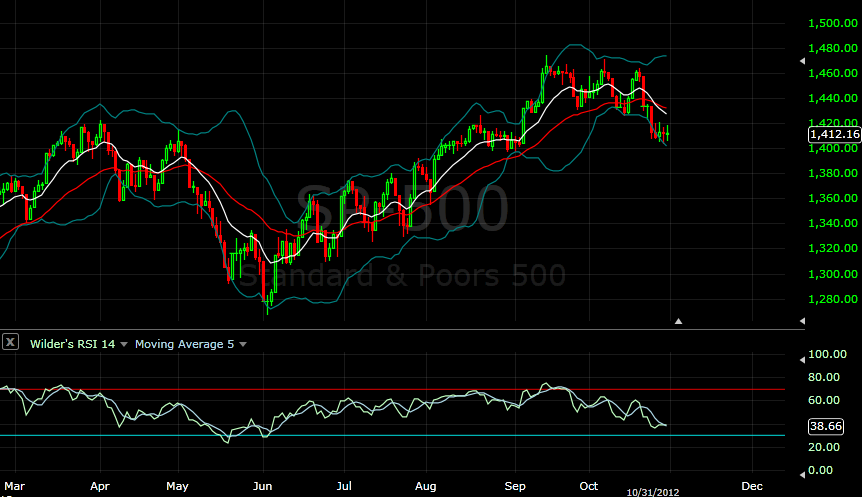Click the May month label on the time axis
862x497 pixels.
177,486
